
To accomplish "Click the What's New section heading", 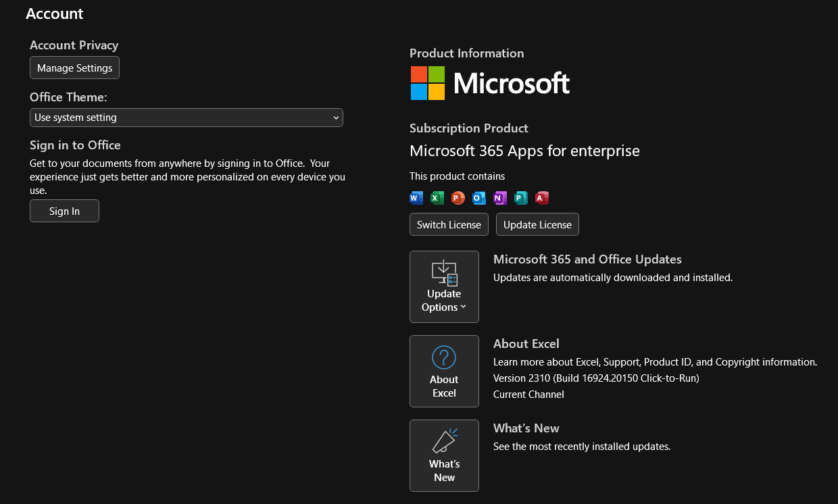I will 526,428.
